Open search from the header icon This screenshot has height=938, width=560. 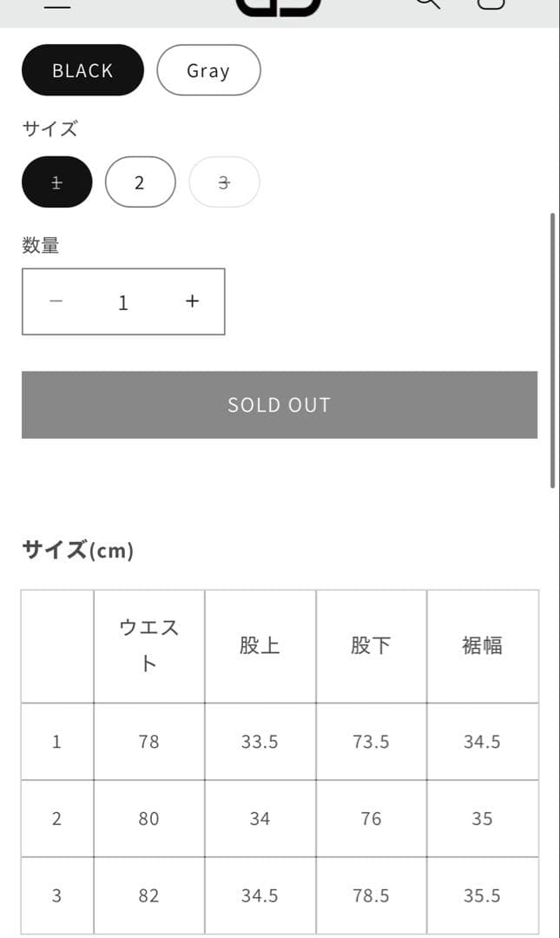click(428, 4)
